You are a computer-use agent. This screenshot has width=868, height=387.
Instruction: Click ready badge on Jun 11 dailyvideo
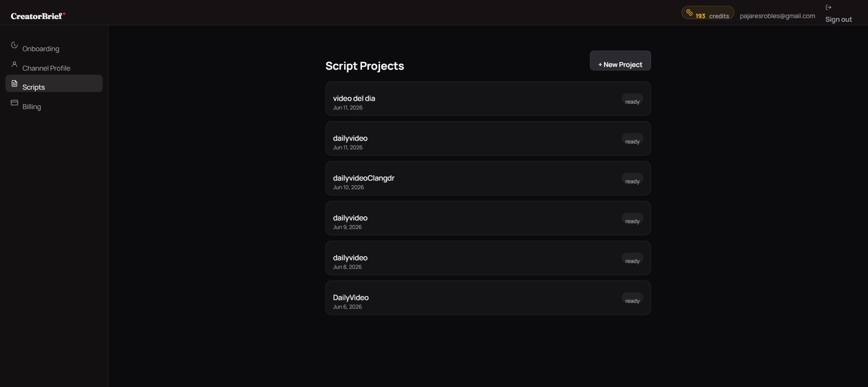point(632,139)
